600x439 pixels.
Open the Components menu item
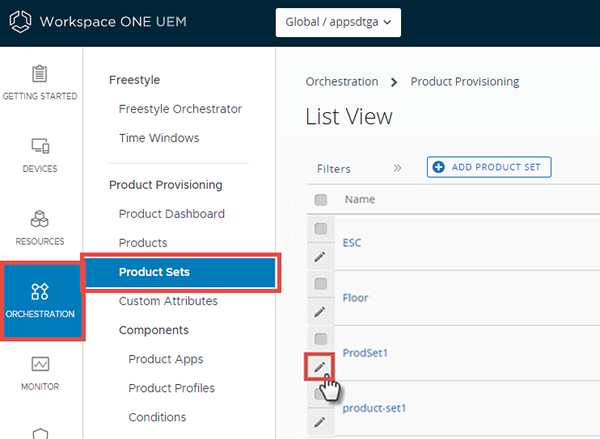coord(154,330)
